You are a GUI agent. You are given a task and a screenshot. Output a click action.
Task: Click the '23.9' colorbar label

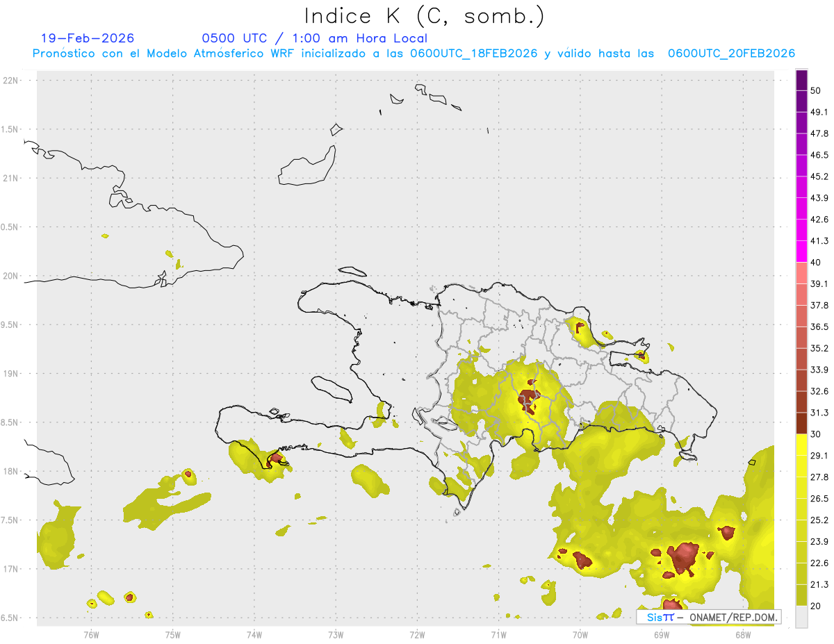tap(819, 542)
